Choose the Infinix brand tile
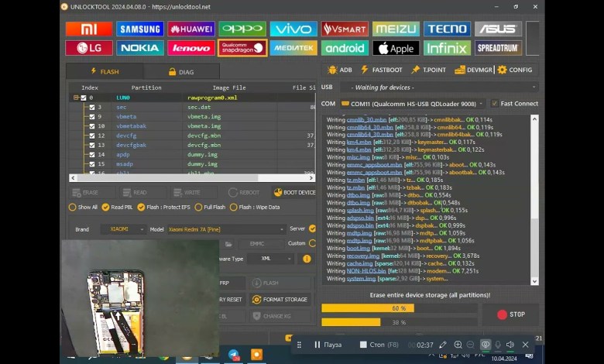This screenshot has width=604, height=364. 448,48
